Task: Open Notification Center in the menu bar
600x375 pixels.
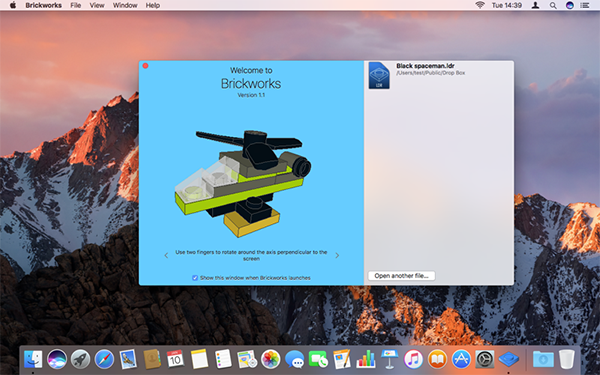Action: click(584, 5)
